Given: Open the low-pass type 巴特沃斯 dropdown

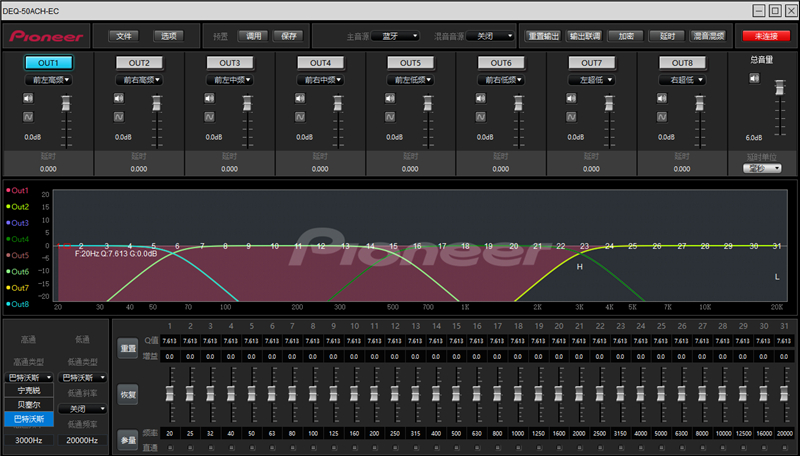Looking at the screenshot, I should pos(83,378).
